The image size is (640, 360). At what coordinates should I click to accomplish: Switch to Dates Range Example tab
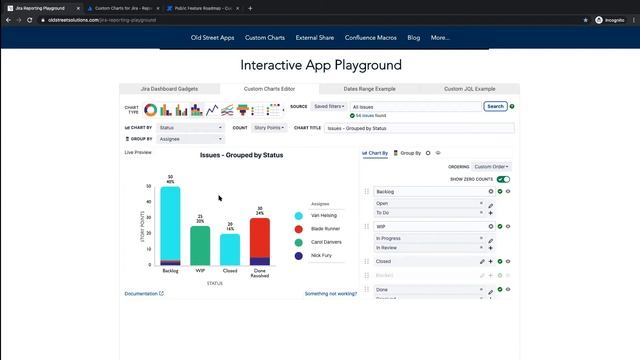369,89
